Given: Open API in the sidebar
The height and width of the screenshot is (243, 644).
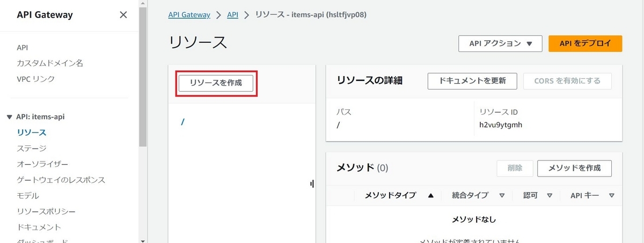Looking at the screenshot, I should point(23,47).
